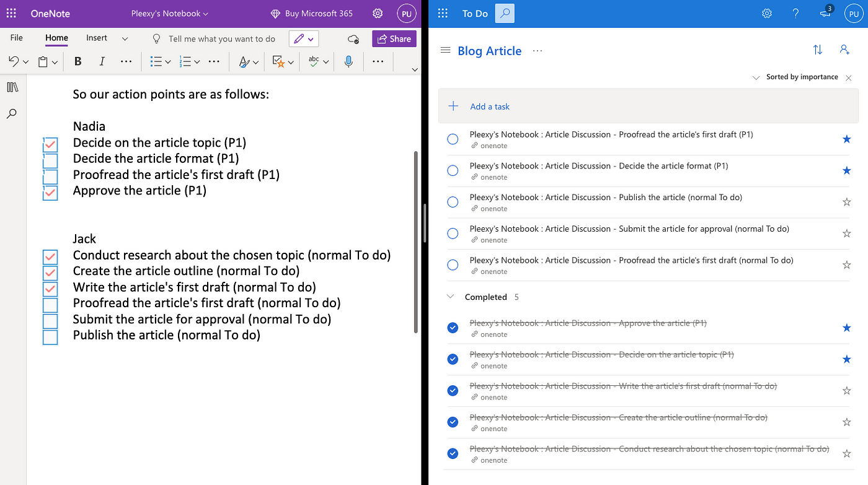
Task: Start Dictate with the microphone icon
Action: (x=348, y=61)
